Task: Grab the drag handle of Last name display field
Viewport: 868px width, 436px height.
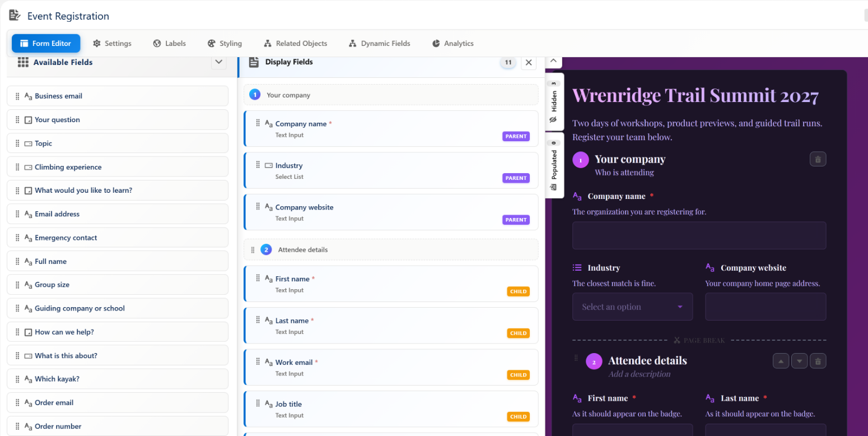Action: pyautogui.click(x=258, y=320)
